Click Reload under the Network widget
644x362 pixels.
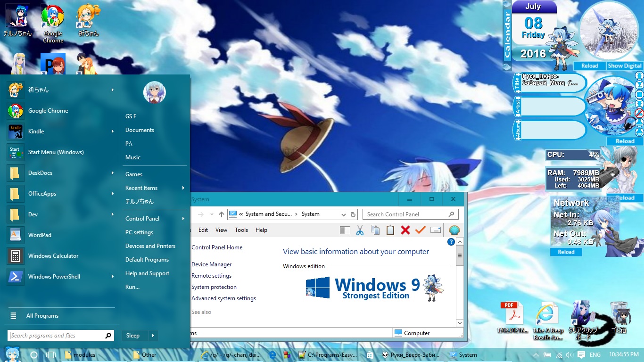click(x=566, y=252)
